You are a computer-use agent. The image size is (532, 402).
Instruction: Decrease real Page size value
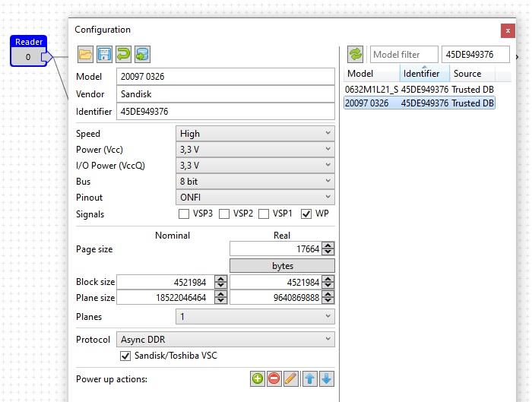point(328,252)
